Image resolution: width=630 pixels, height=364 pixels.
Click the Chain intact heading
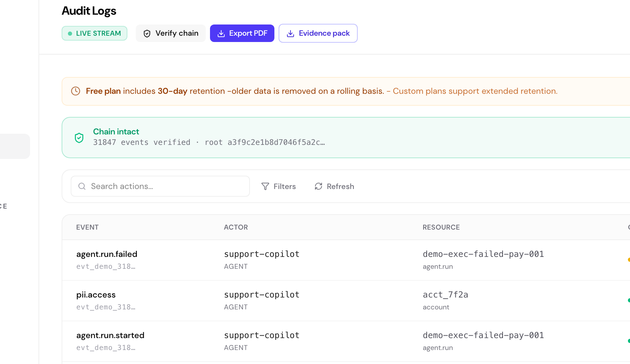click(x=116, y=132)
